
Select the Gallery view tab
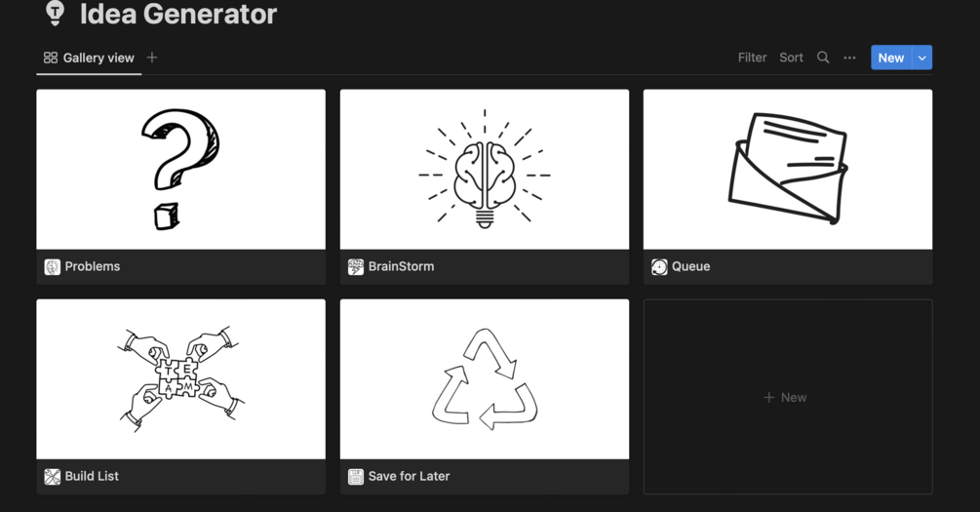point(89,59)
